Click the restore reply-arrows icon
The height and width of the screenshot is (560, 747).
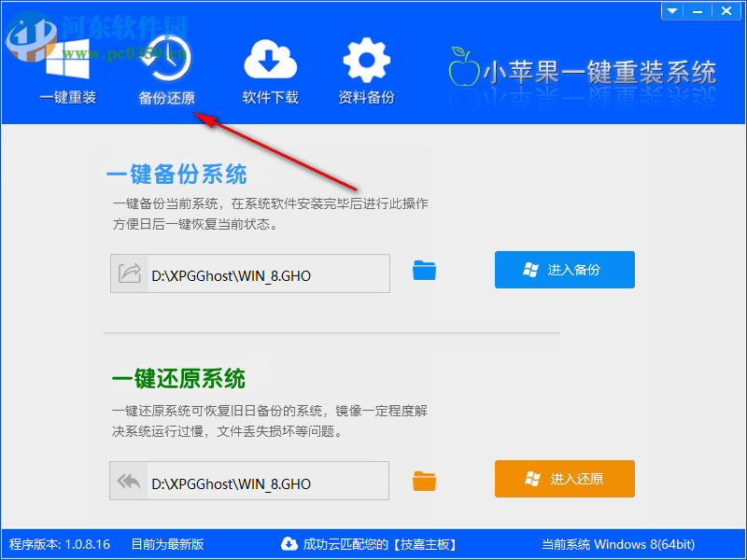[x=129, y=481]
